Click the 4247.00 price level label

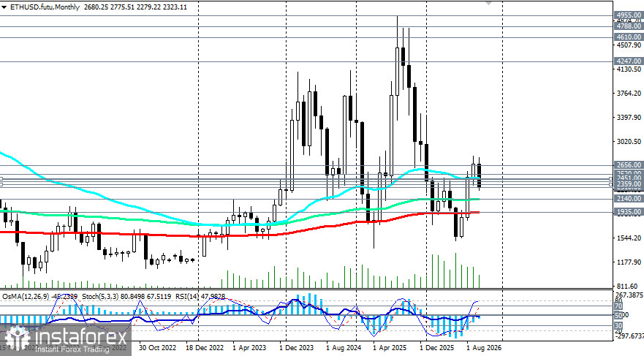pyautogui.click(x=629, y=61)
